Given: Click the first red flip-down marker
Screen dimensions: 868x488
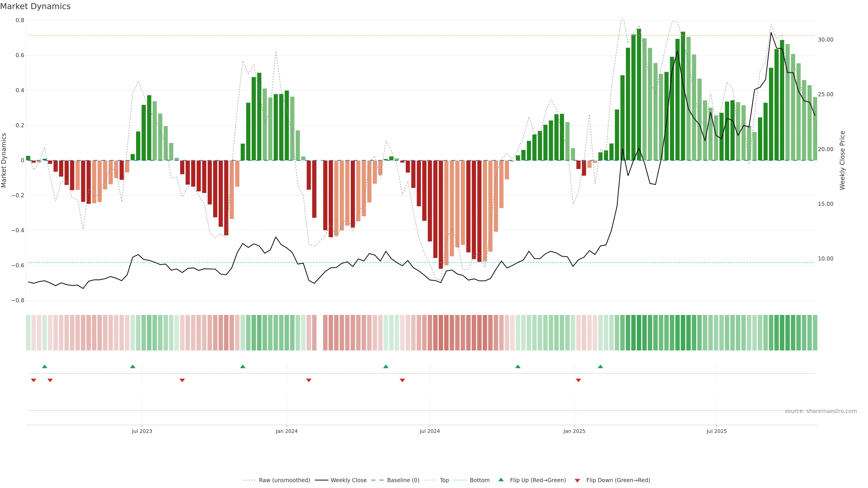Looking at the screenshot, I should [x=33, y=380].
